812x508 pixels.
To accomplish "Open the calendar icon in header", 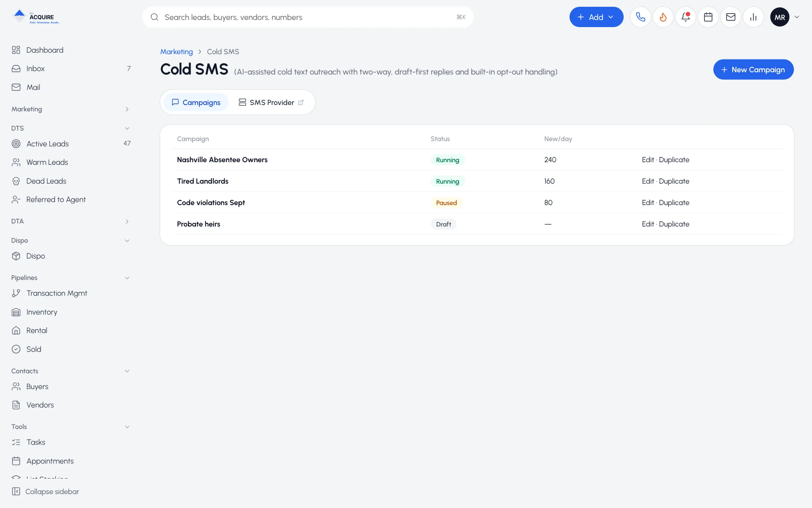I will pos(708,17).
